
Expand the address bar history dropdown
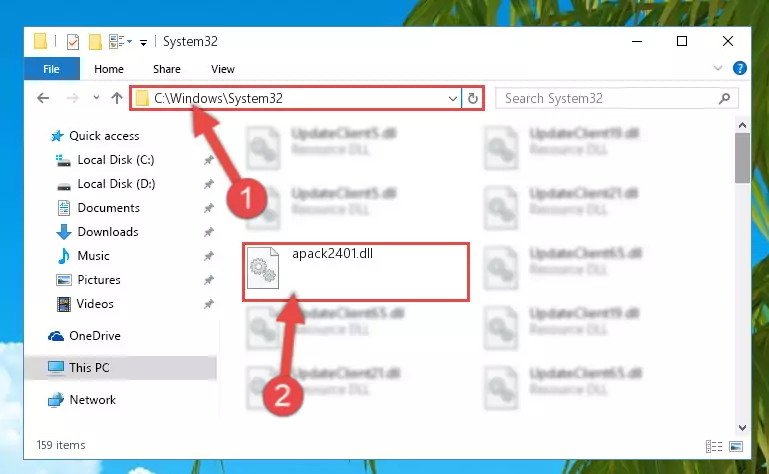pos(453,99)
